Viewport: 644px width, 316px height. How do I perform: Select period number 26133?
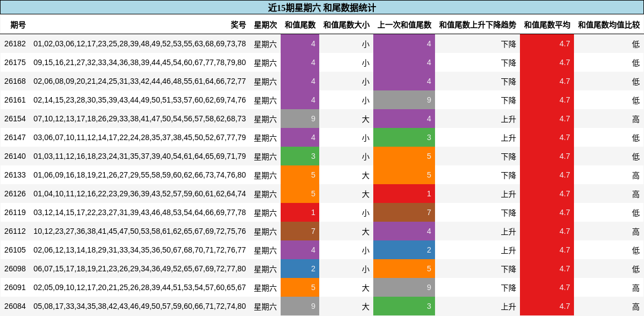[x=15, y=175]
